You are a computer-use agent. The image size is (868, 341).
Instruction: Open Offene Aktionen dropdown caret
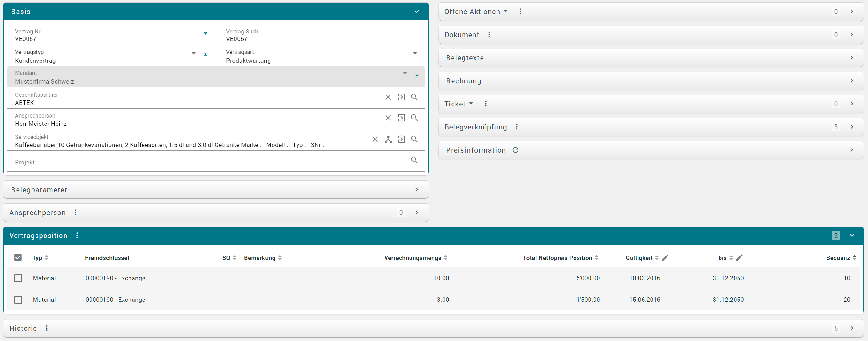click(506, 11)
